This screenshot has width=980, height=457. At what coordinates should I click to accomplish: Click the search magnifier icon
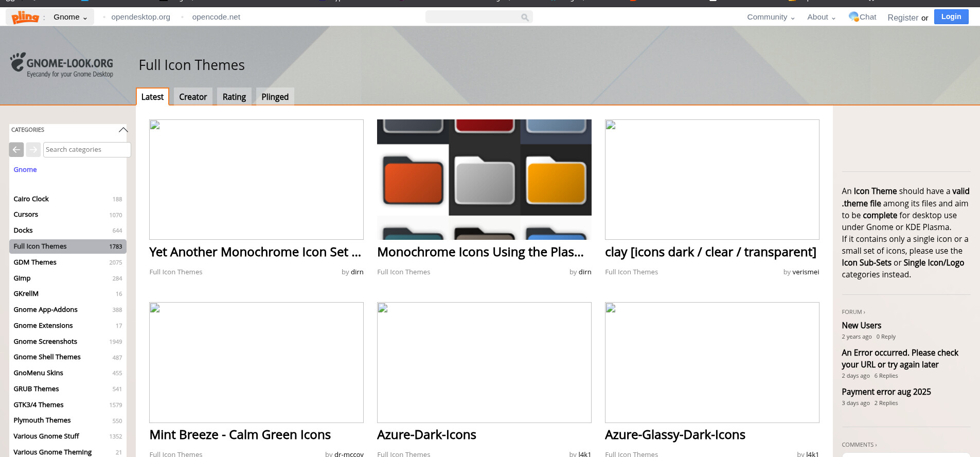tap(524, 17)
